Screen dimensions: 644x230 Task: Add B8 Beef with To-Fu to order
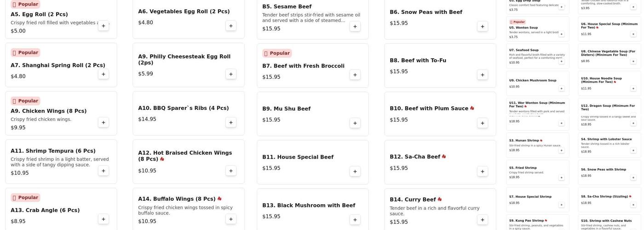(482, 75)
